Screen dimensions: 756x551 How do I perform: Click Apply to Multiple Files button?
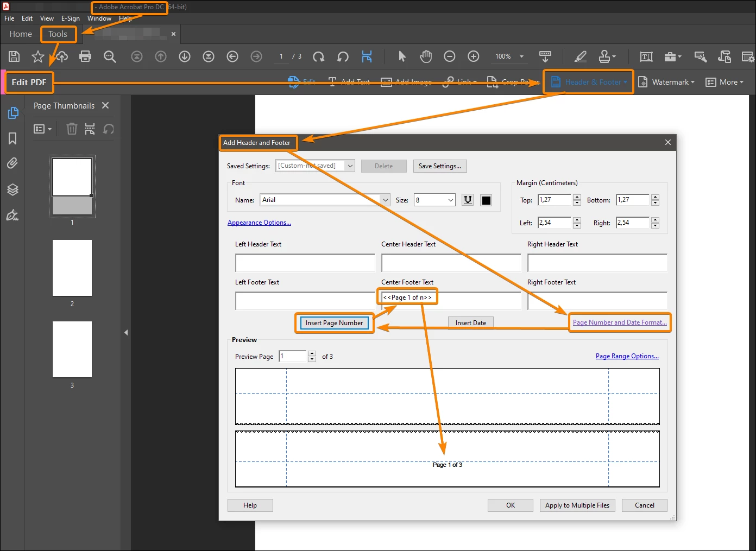pos(577,505)
